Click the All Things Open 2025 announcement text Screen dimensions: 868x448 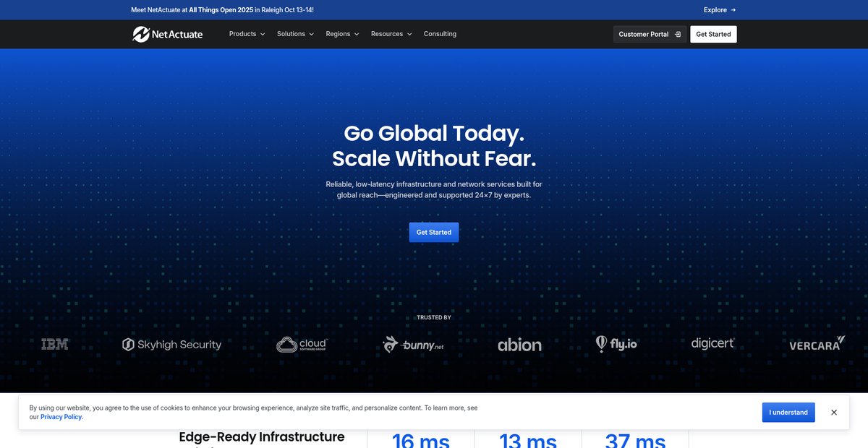coord(221,10)
